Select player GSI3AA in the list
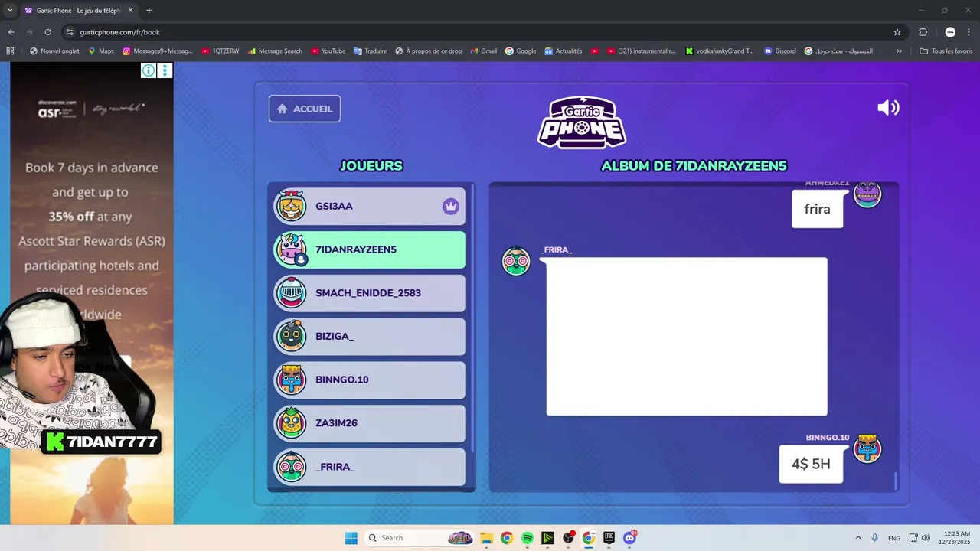 (370, 207)
